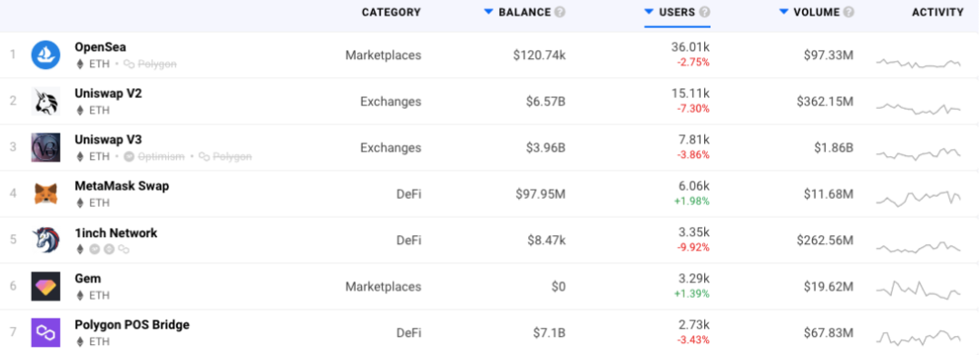Screen dimensions: 980x355
Task: Click the ETH icon under Uniswap V2
Action: [79, 110]
